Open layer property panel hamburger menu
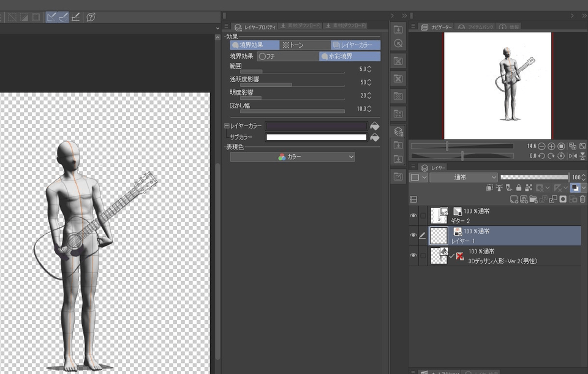 point(226,26)
